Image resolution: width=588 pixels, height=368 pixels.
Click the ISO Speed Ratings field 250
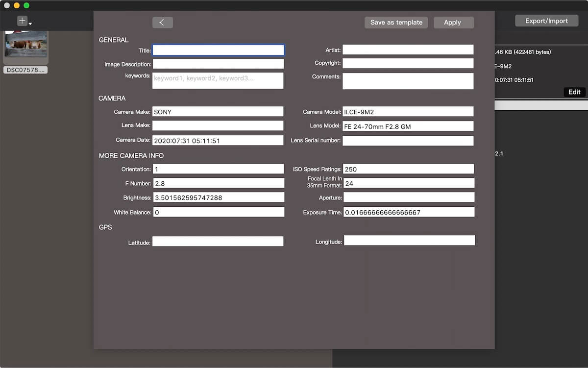point(409,169)
